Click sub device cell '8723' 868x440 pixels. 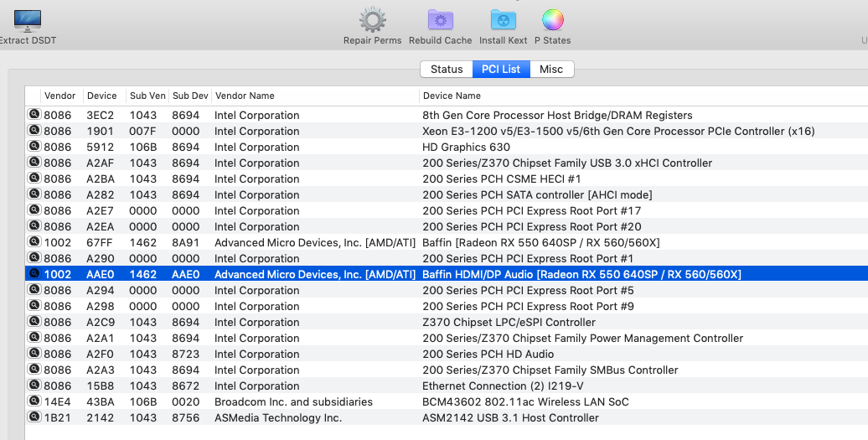185,355
